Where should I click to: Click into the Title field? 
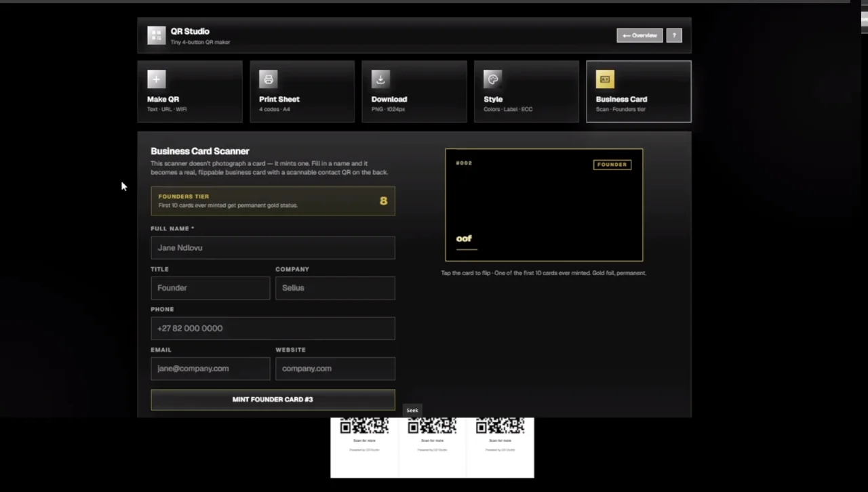coord(210,288)
